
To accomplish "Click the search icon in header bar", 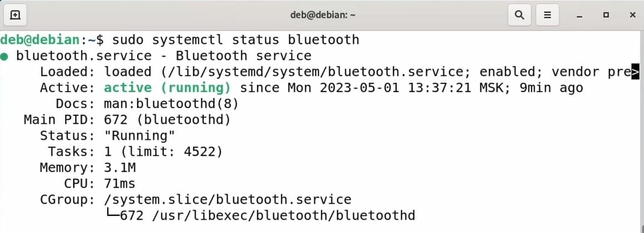I will click(x=520, y=15).
